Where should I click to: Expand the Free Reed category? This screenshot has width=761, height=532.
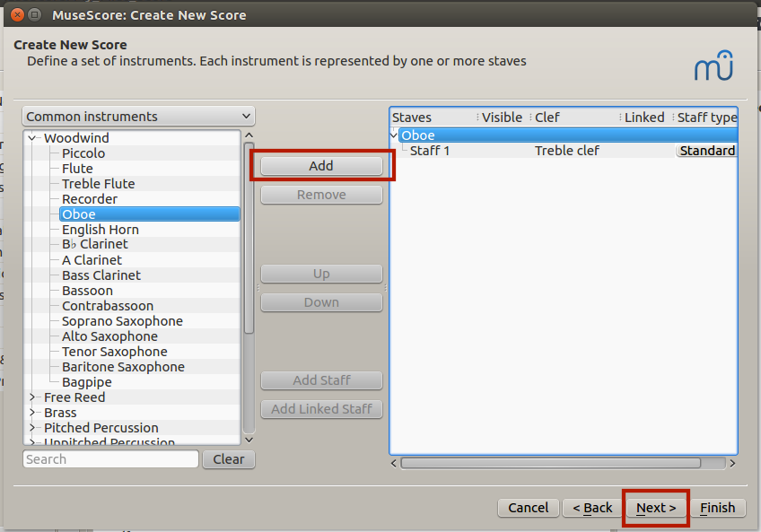point(32,397)
